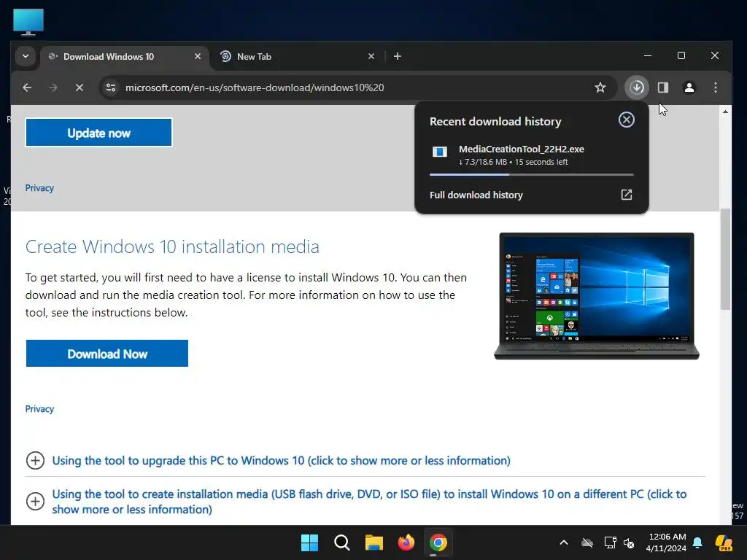Stop loading the page
The image size is (747, 560).
80,87
